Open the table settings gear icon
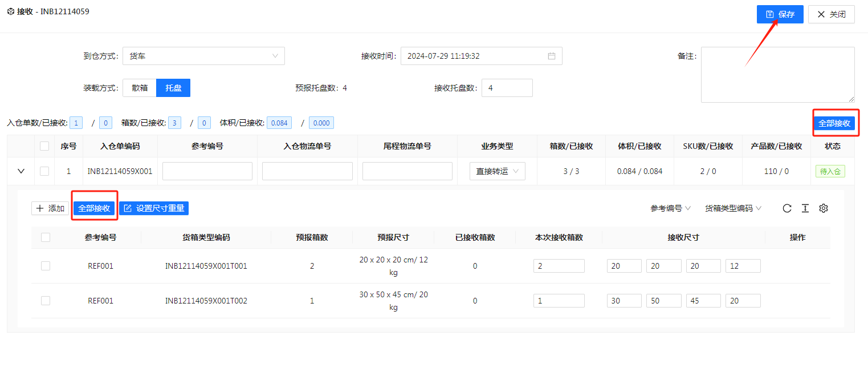Screen dimensions: 868x368 pos(824,208)
